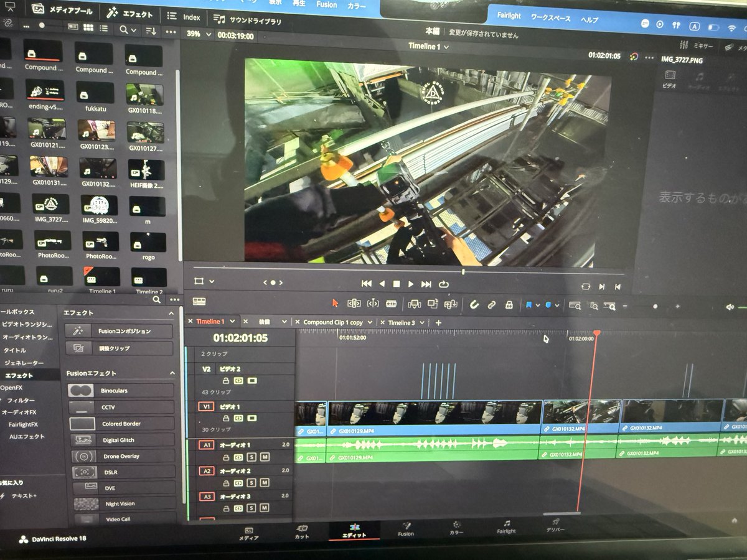Viewport: 747px width, 560px height.
Task: Switch media pool to list view icon
Action: 103,29
